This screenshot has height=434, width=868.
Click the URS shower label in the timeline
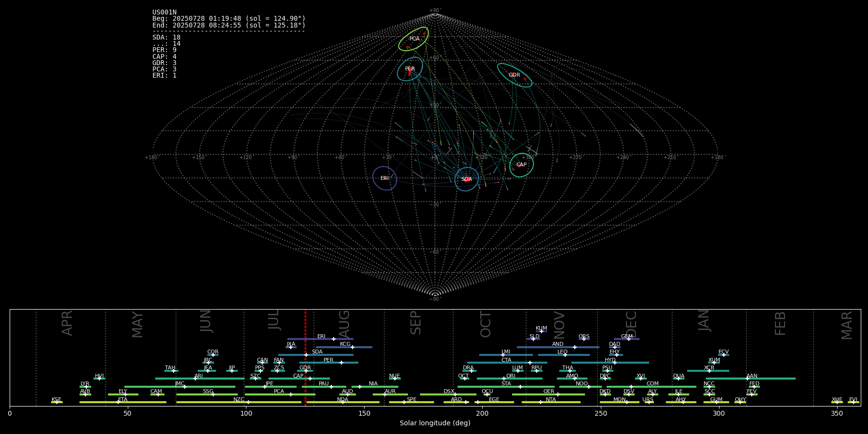pos(648,399)
